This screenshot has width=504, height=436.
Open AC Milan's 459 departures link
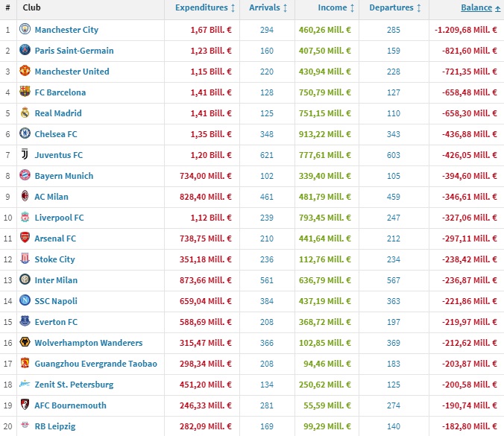[x=393, y=197]
